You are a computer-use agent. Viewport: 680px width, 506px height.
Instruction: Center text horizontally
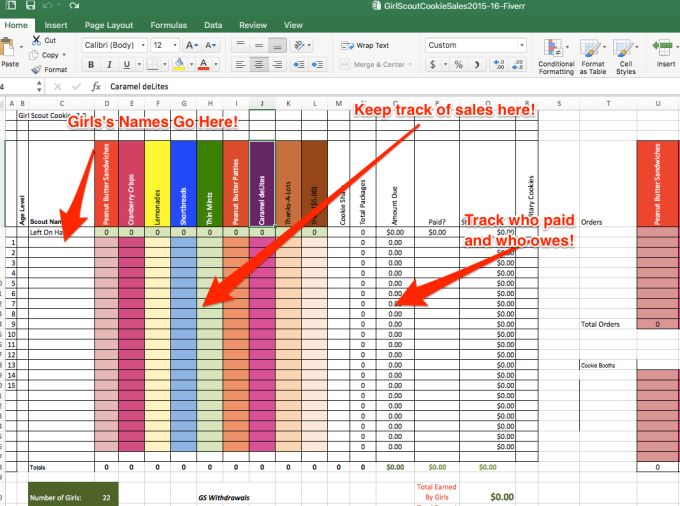(259, 65)
